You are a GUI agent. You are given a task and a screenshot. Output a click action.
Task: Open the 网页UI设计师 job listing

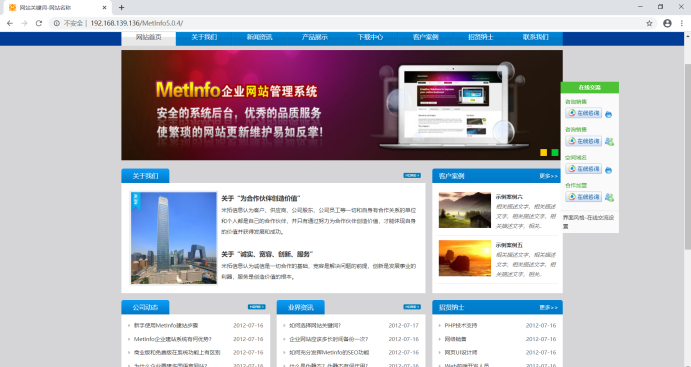pyautogui.click(x=461, y=352)
